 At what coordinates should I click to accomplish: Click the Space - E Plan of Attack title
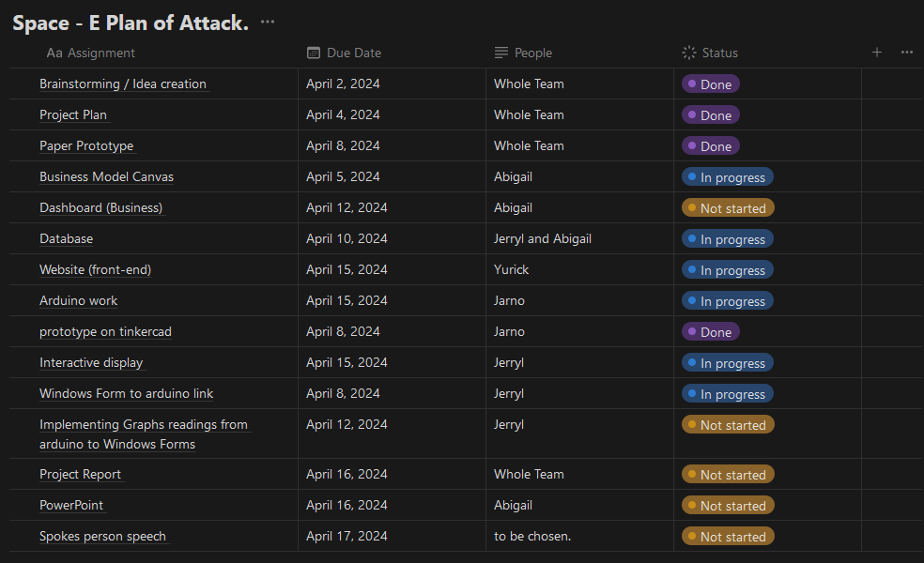(130, 23)
